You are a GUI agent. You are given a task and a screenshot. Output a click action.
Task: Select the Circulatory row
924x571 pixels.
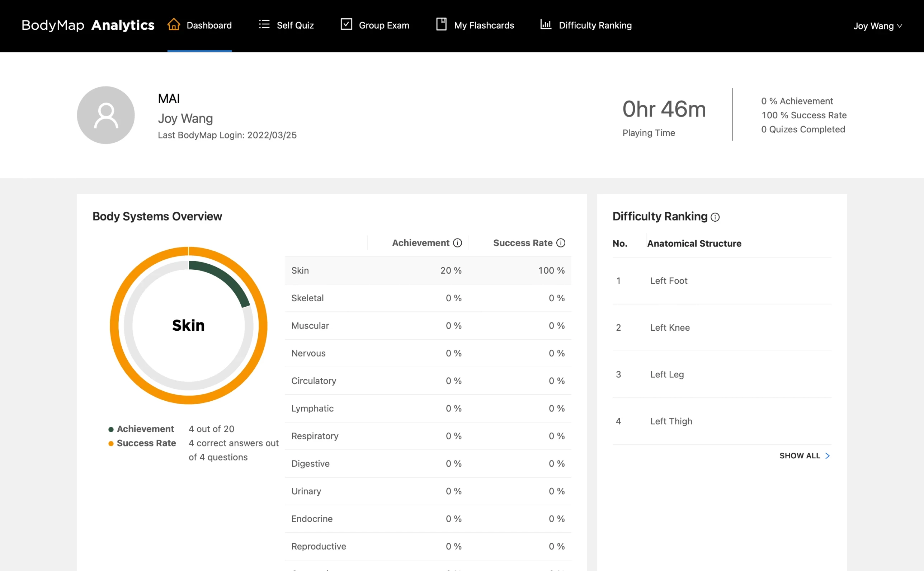tap(428, 381)
